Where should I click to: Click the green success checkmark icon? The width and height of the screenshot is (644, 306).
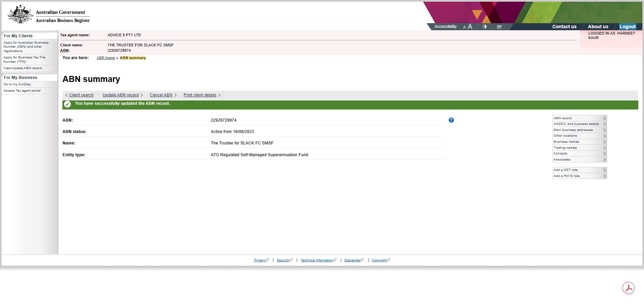pos(67,104)
